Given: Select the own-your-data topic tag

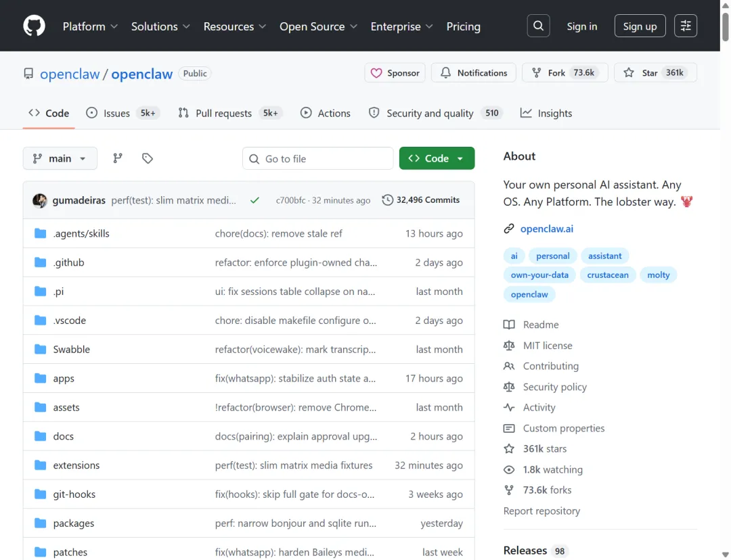Looking at the screenshot, I should [x=539, y=275].
